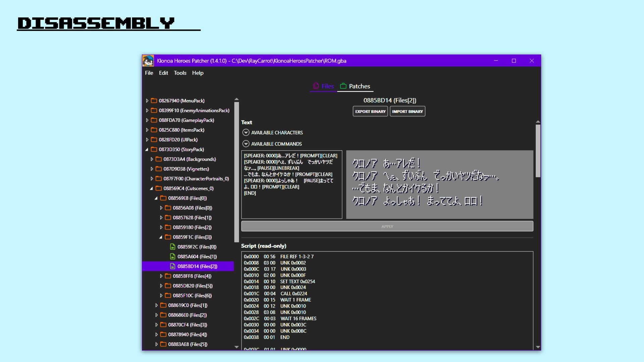Collapse the 0873D350 (StoryPack) tree node
Viewport: 644px width, 362px height.
pos(147,149)
